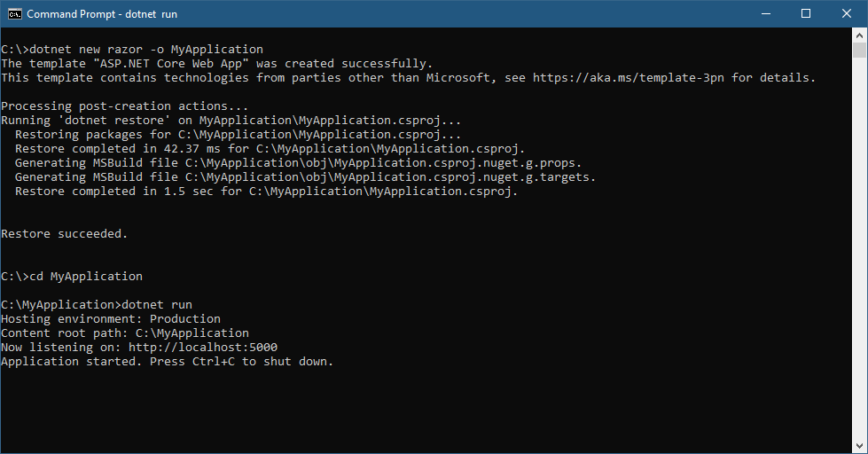Image resolution: width=868 pixels, height=454 pixels.
Task: Click the "Processing post-creation actions..." line
Action: coord(125,106)
